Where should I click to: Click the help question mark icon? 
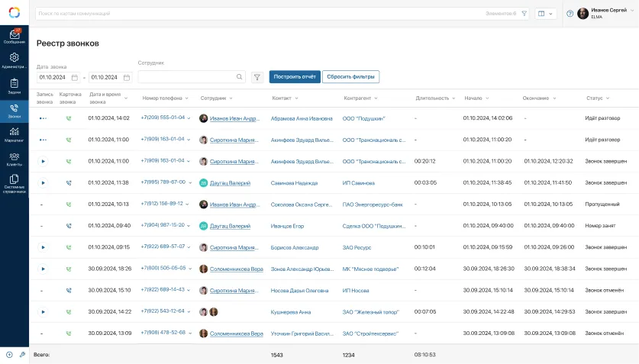point(570,14)
